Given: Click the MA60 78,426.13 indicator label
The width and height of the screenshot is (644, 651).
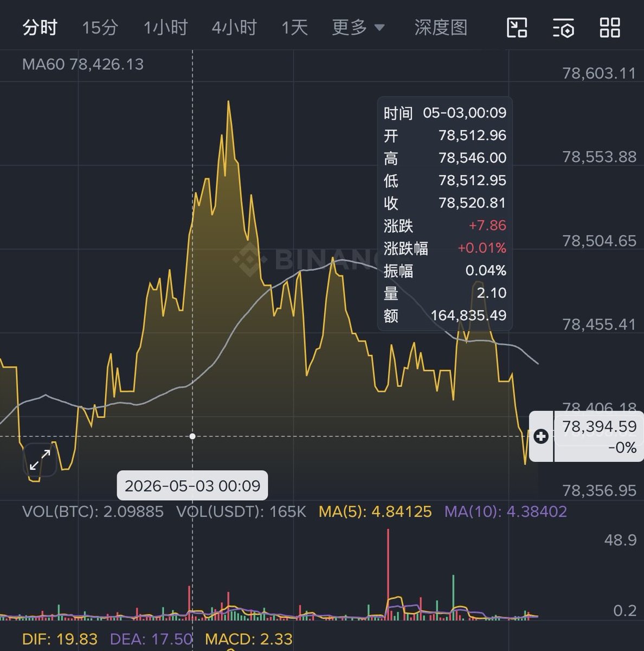Looking at the screenshot, I should [x=83, y=65].
